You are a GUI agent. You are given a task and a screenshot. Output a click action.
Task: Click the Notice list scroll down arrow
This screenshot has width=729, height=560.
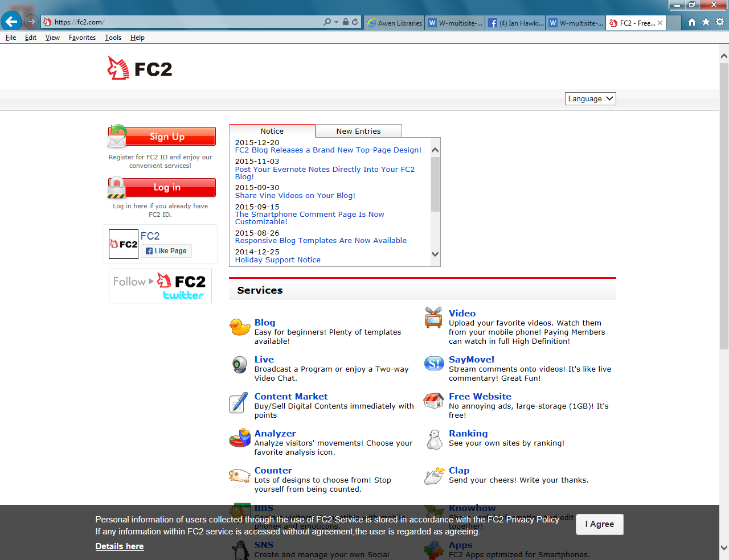click(x=435, y=254)
